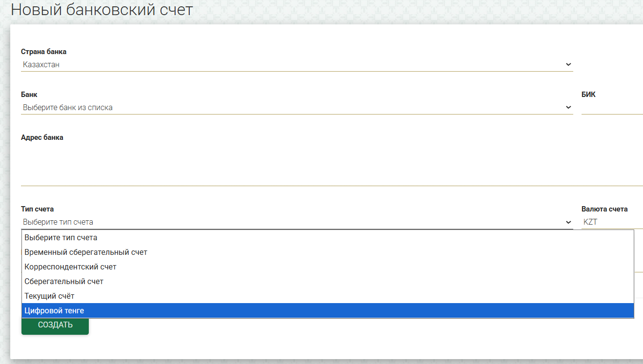This screenshot has height=364, width=643.
Task: Choose 'Текущий счёт' in the account type list
Action: click(328, 296)
